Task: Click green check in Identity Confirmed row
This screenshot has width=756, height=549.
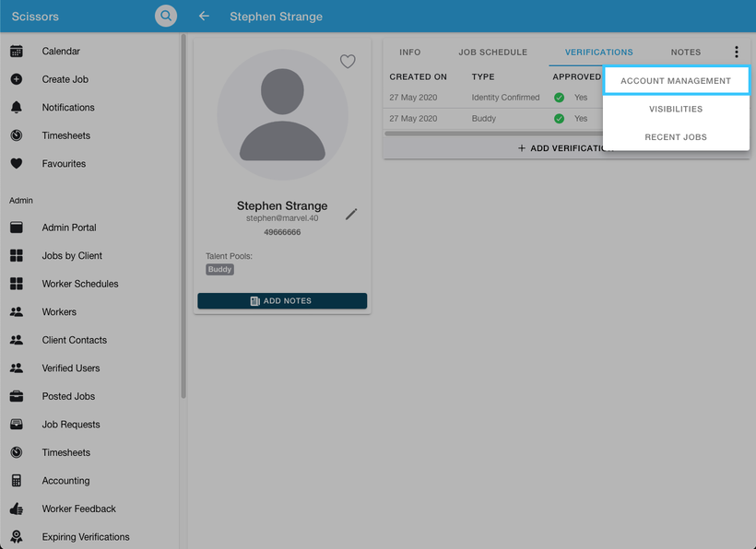Action: 559,98
